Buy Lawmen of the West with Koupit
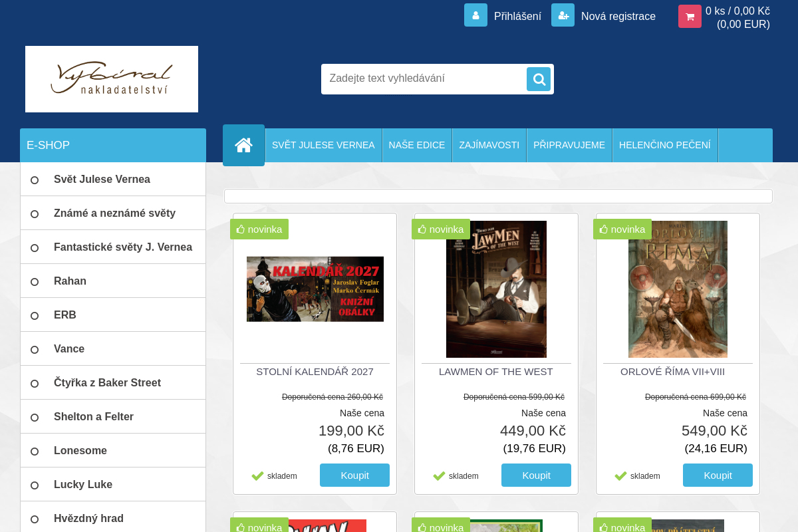798x532 pixels. click(536, 475)
